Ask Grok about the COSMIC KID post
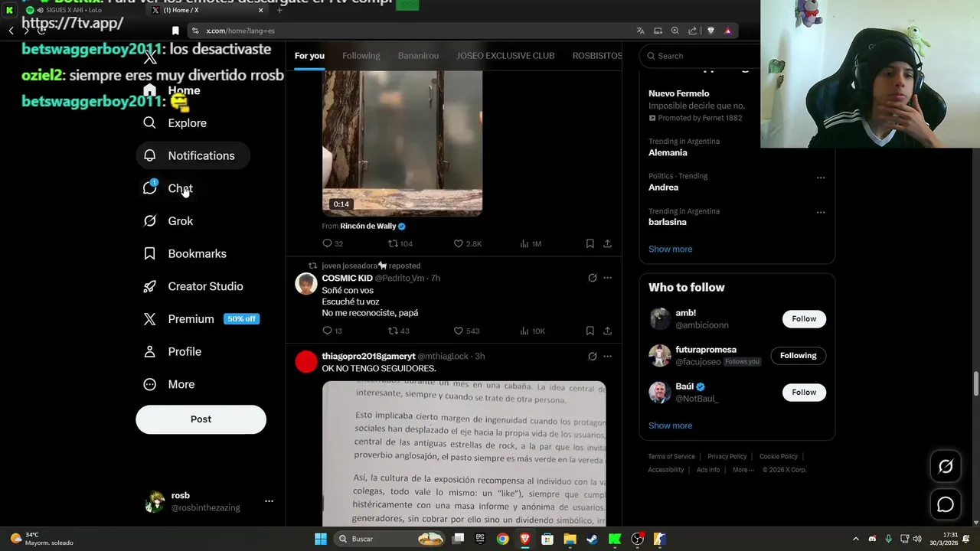The image size is (980, 551). coord(592,278)
